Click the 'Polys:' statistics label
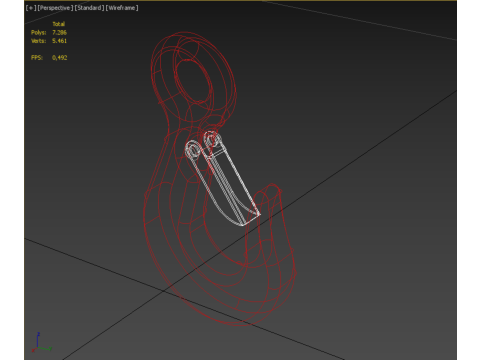 (x=38, y=32)
